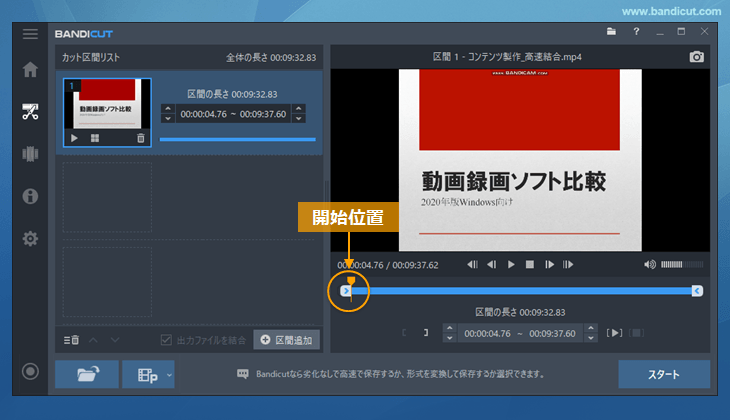The width and height of the screenshot is (730, 420).
Task: Jump to previous keyframe in the player
Action: pyautogui.click(x=473, y=264)
